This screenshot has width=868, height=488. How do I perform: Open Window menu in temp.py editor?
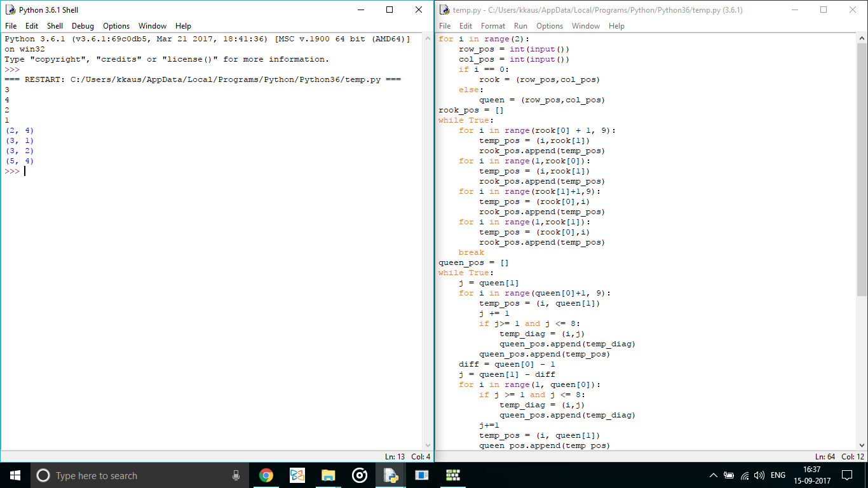pyautogui.click(x=586, y=26)
